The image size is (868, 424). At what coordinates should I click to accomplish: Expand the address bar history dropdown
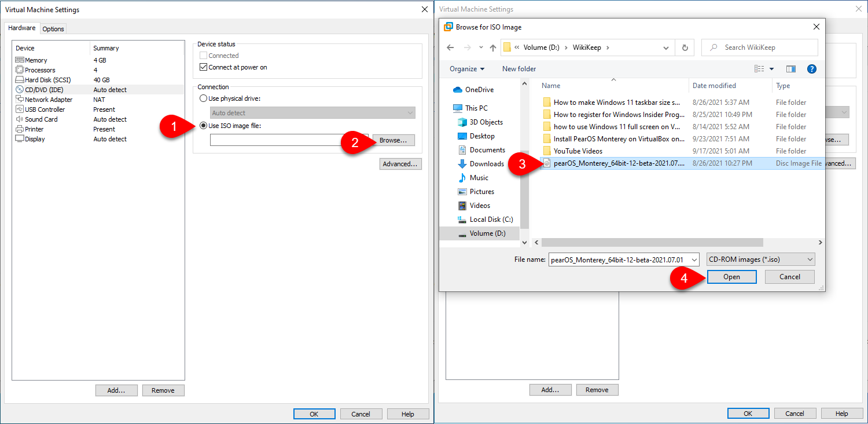click(666, 47)
